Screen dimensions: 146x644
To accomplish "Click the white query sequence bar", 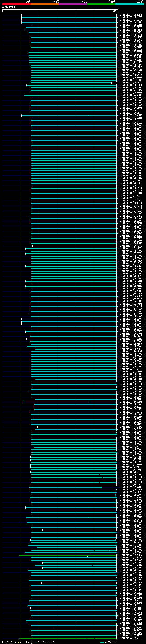I will pos(60,10).
